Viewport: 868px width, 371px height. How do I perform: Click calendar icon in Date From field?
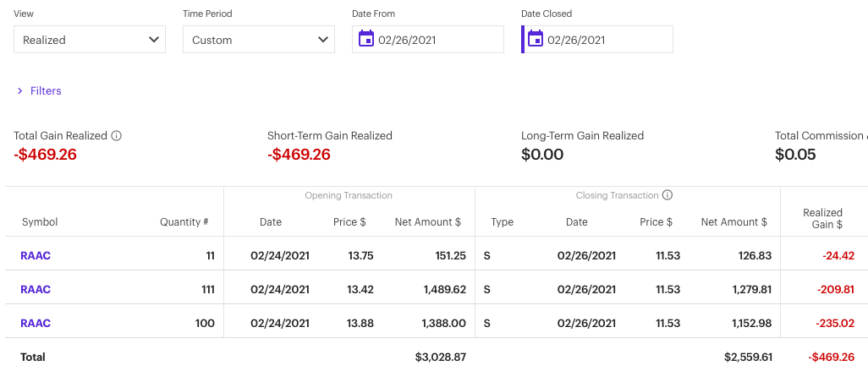click(x=366, y=39)
